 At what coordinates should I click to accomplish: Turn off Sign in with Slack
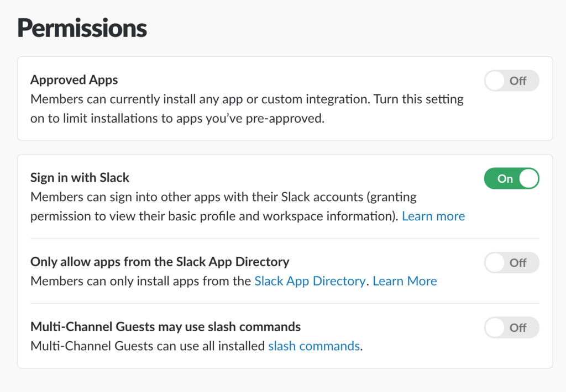pyautogui.click(x=511, y=179)
